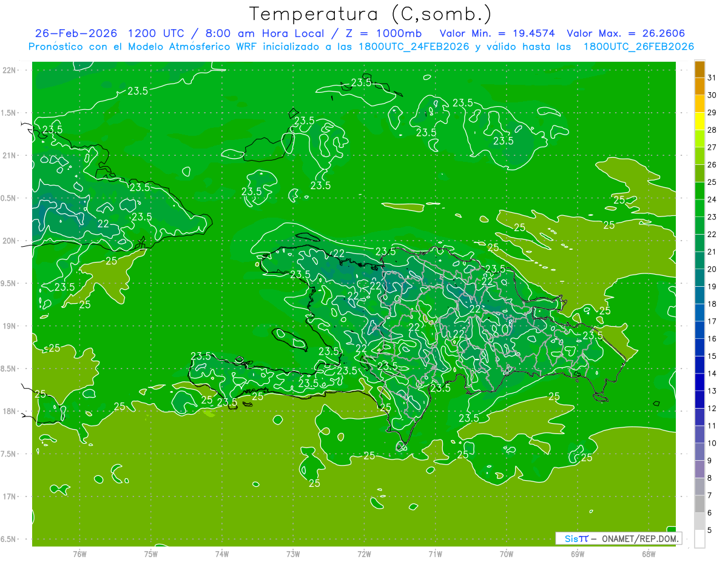The width and height of the screenshot is (728, 562).
Task: Click the title 'Temperatura (C,somb.)'
Action: pos(370,14)
